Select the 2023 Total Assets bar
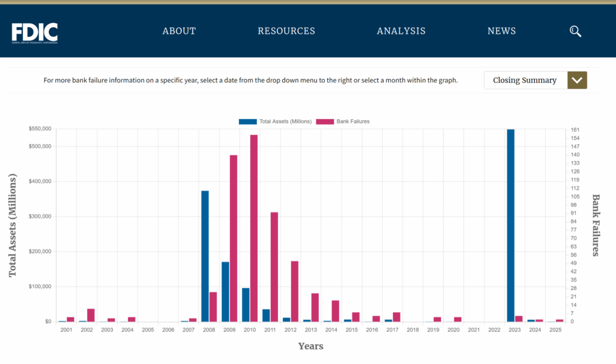Viewport: 616px width, 364px height. tap(511, 225)
